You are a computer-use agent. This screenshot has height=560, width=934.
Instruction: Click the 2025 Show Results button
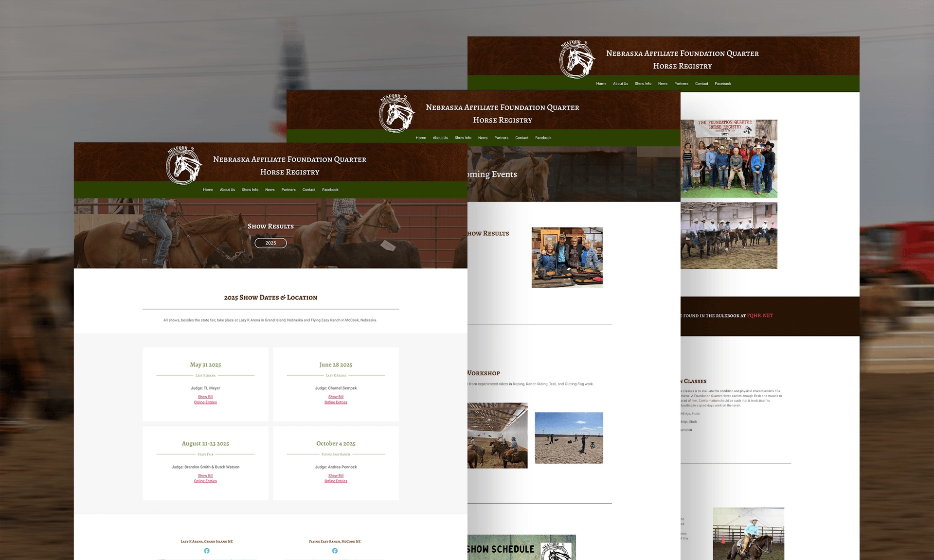click(x=270, y=243)
